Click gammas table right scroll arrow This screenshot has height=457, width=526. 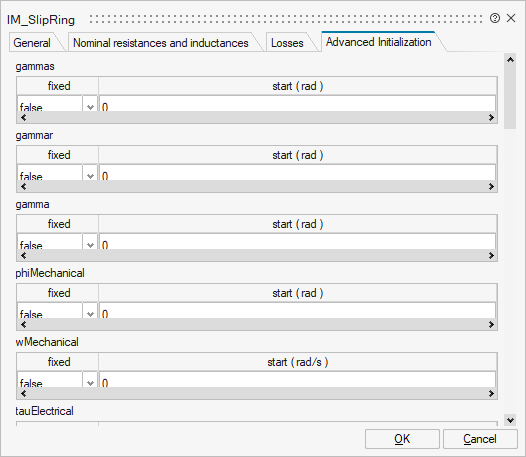[491, 117]
